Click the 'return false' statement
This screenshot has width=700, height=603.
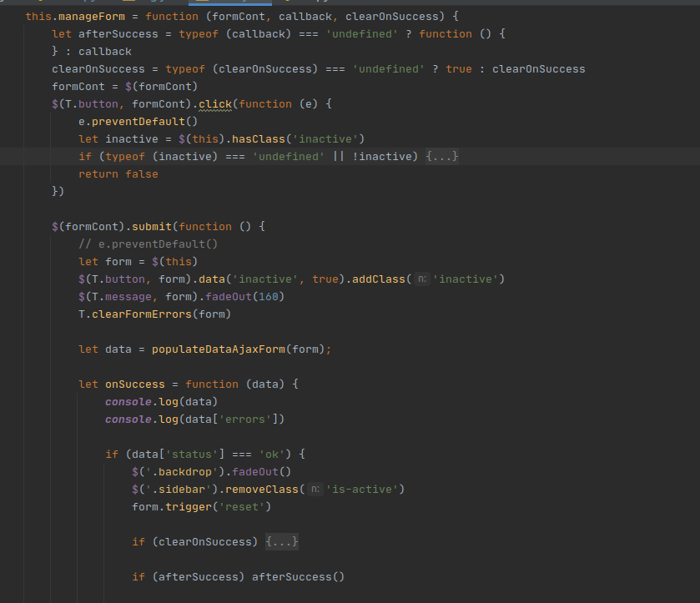pos(118,174)
